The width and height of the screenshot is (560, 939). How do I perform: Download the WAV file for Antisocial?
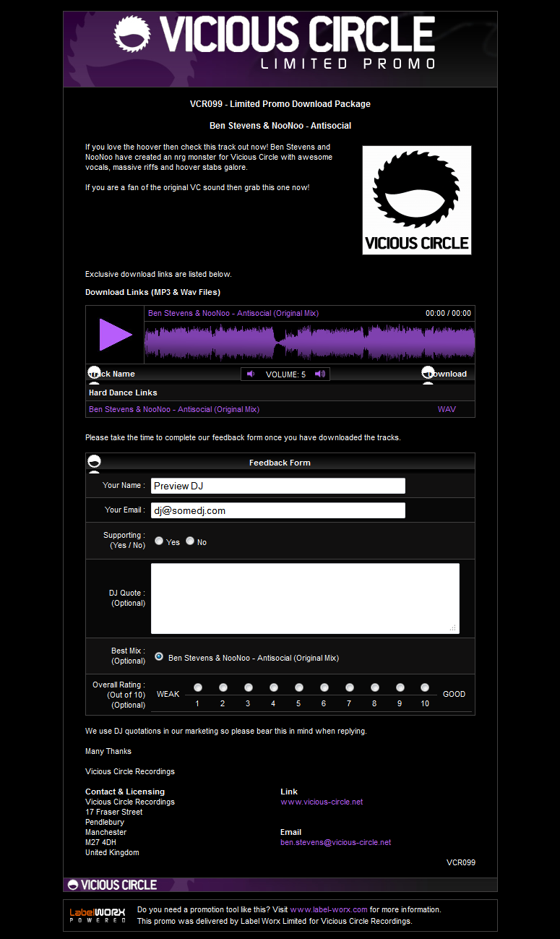click(x=447, y=409)
